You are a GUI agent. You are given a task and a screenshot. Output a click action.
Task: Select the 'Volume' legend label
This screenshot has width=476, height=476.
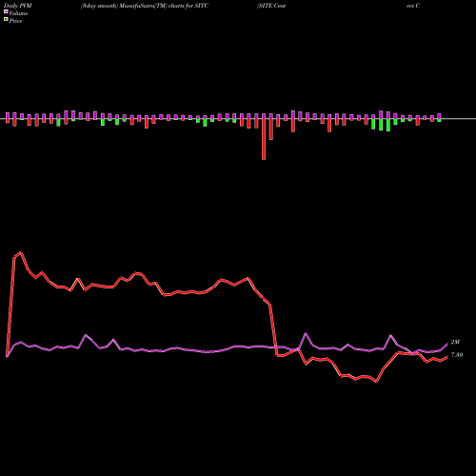(x=18, y=13)
